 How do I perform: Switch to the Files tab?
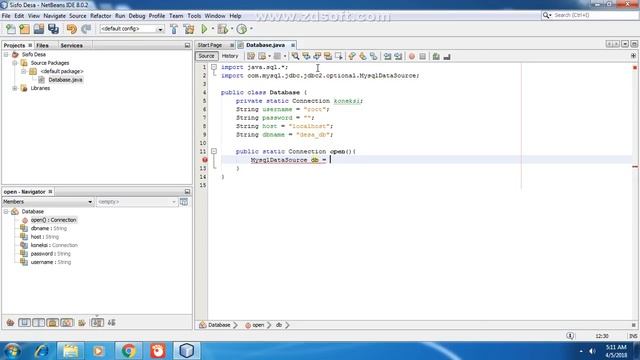(x=42, y=45)
